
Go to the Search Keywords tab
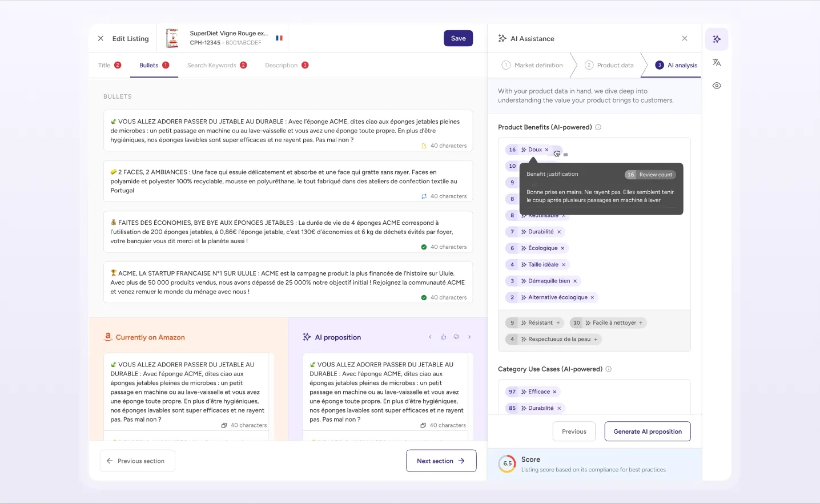pos(217,65)
